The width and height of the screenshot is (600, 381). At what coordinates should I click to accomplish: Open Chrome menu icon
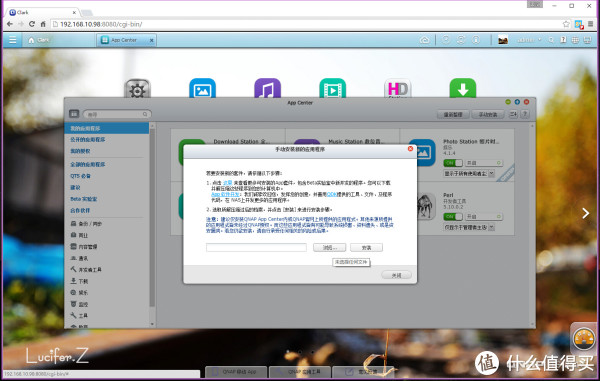(590, 24)
